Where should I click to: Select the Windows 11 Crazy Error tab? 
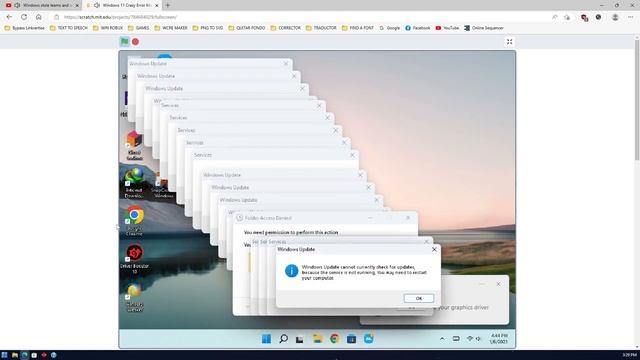(x=123, y=5)
